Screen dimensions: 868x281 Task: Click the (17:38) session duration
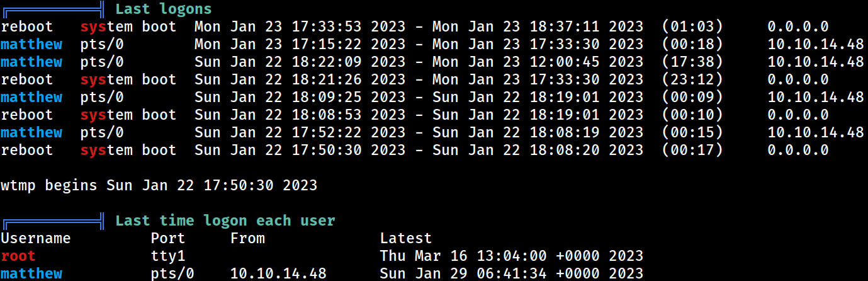click(x=692, y=62)
